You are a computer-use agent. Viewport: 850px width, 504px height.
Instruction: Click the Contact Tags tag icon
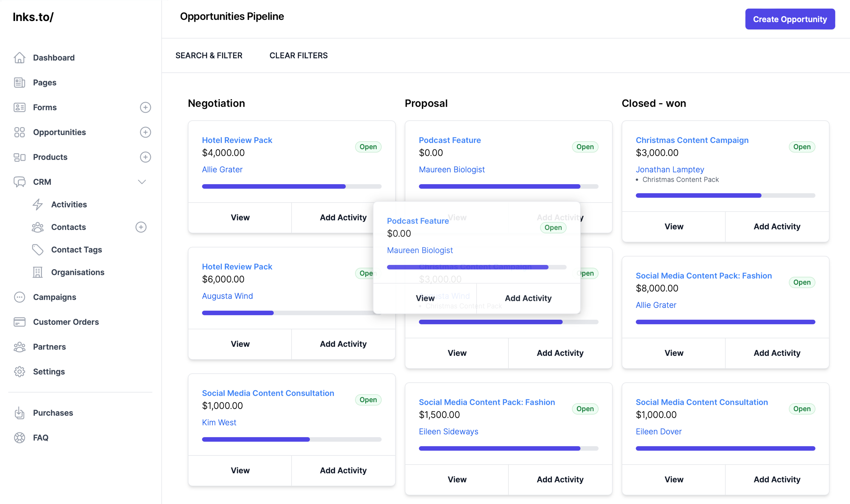pyautogui.click(x=38, y=249)
